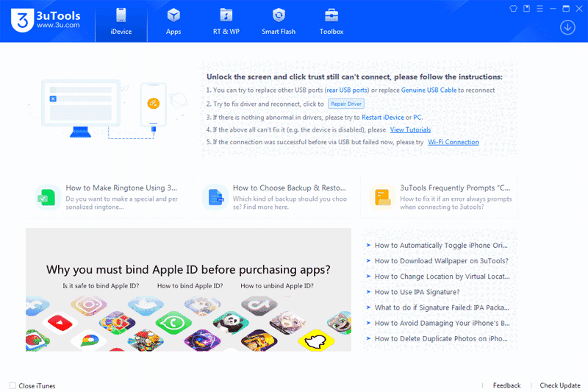Viewport: 588px width, 392px height.
Task: Click the Google Maps icon in banner
Action: pos(89,341)
